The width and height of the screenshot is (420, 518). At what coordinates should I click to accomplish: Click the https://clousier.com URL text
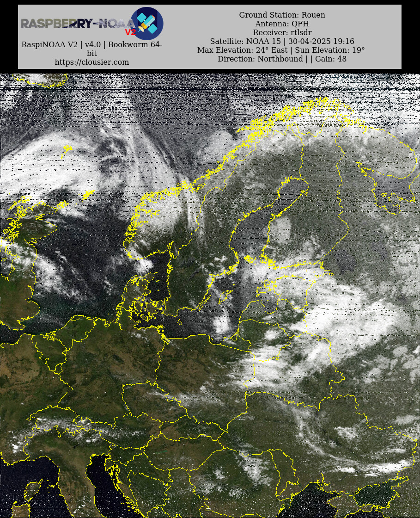92,62
